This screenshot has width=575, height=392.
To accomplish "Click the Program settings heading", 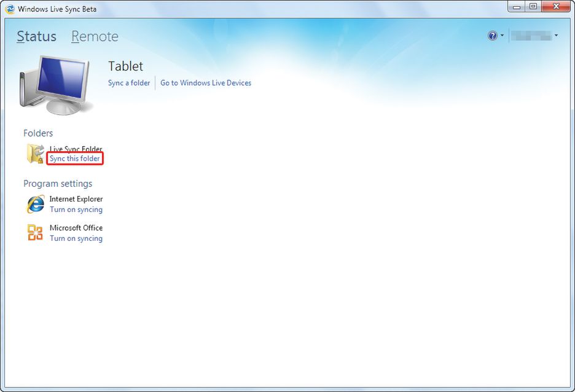I will [x=58, y=184].
